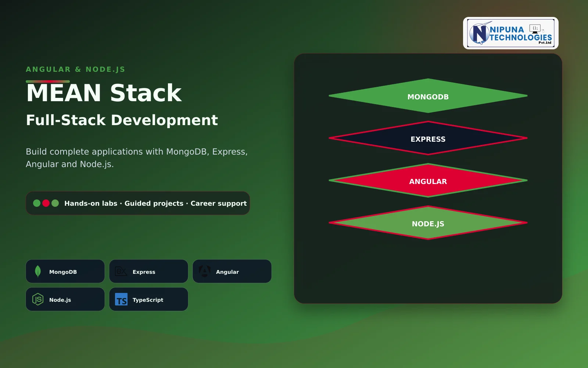Click the red ANGULAR diamond layer
This screenshot has width=588, height=368.
428,180
